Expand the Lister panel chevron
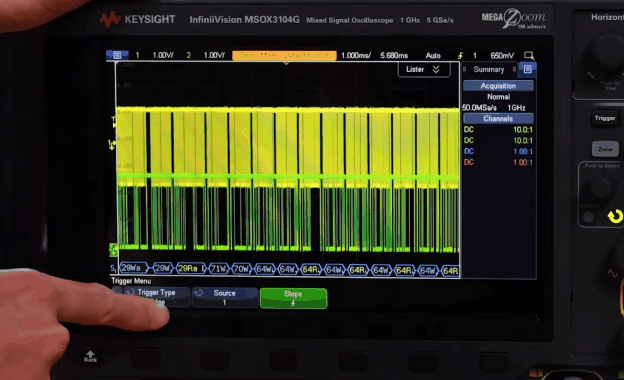 coord(436,69)
